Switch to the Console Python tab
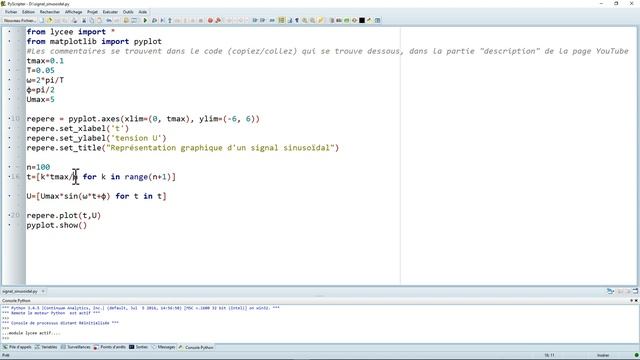640x360 pixels. (x=196, y=347)
